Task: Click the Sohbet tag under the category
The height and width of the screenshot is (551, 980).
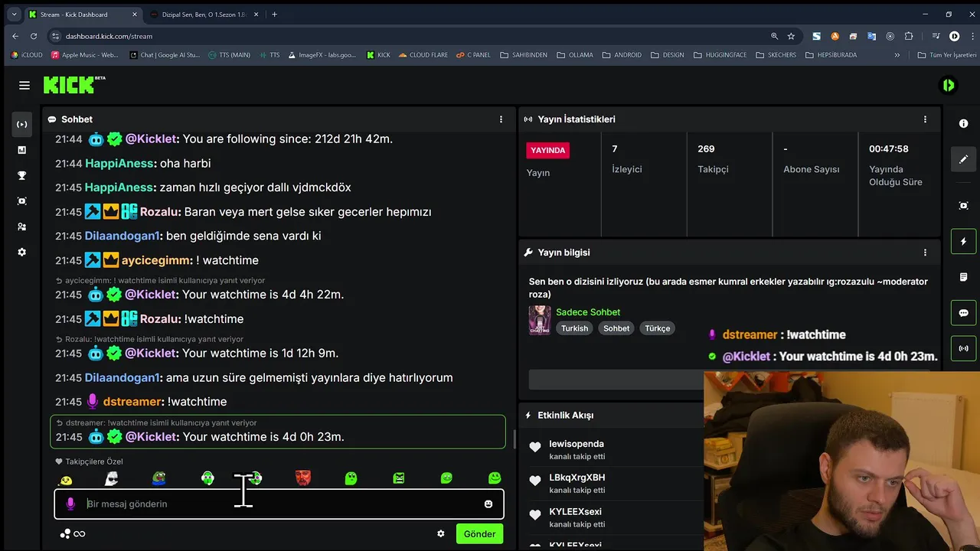Action: point(616,328)
